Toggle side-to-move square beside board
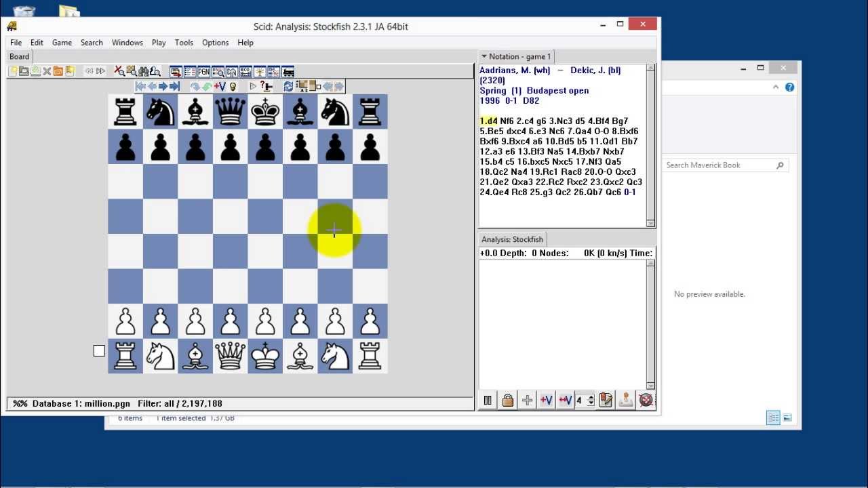Image resolution: width=868 pixels, height=488 pixels. [x=99, y=350]
